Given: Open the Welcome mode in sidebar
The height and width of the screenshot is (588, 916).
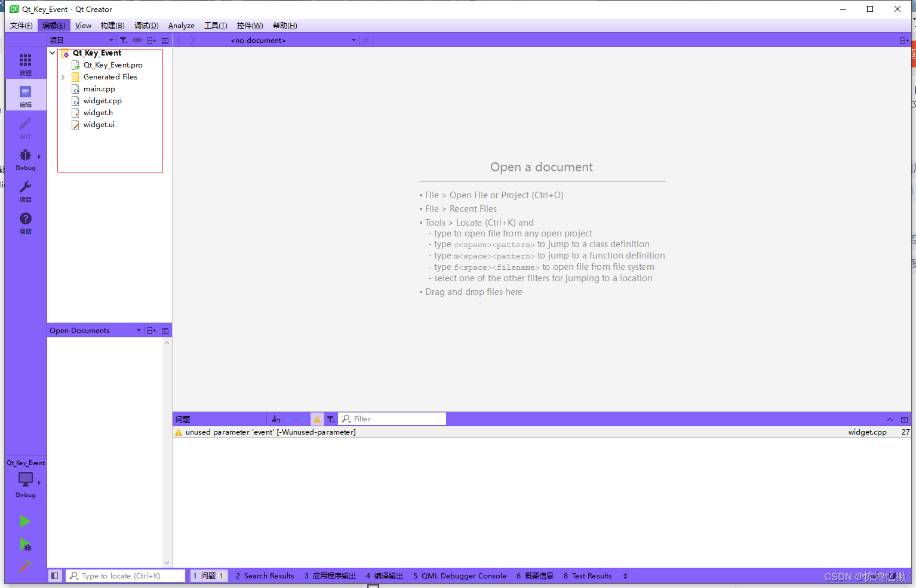Looking at the screenshot, I should [x=25, y=64].
